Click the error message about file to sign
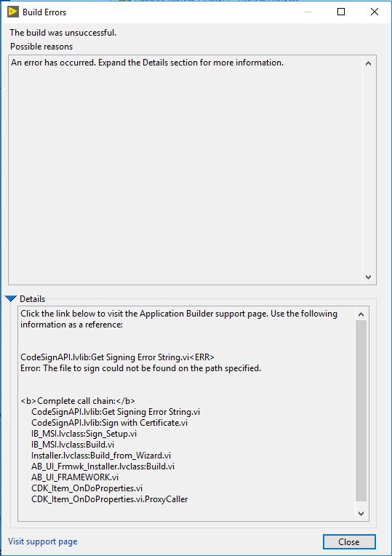Viewport: 392px width, 556px height. coord(140,368)
